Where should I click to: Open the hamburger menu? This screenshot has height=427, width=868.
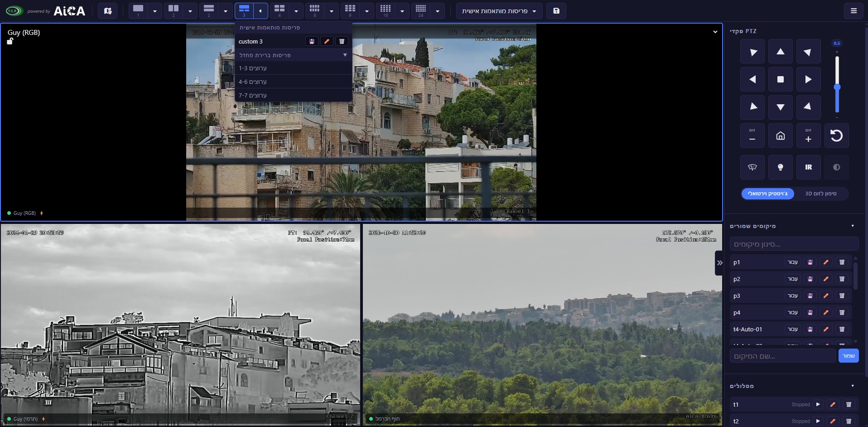854,11
